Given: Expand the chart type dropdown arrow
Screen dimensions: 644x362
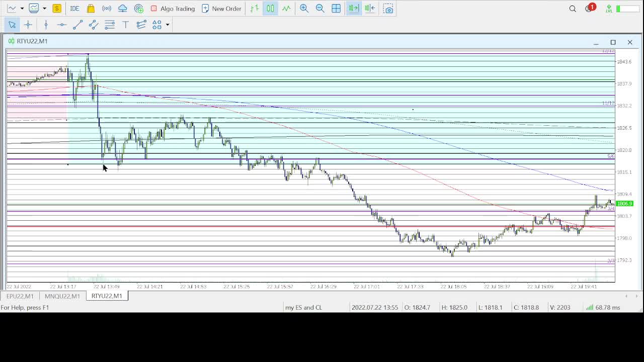Looking at the screenshot, I should (x=22, y=9).
